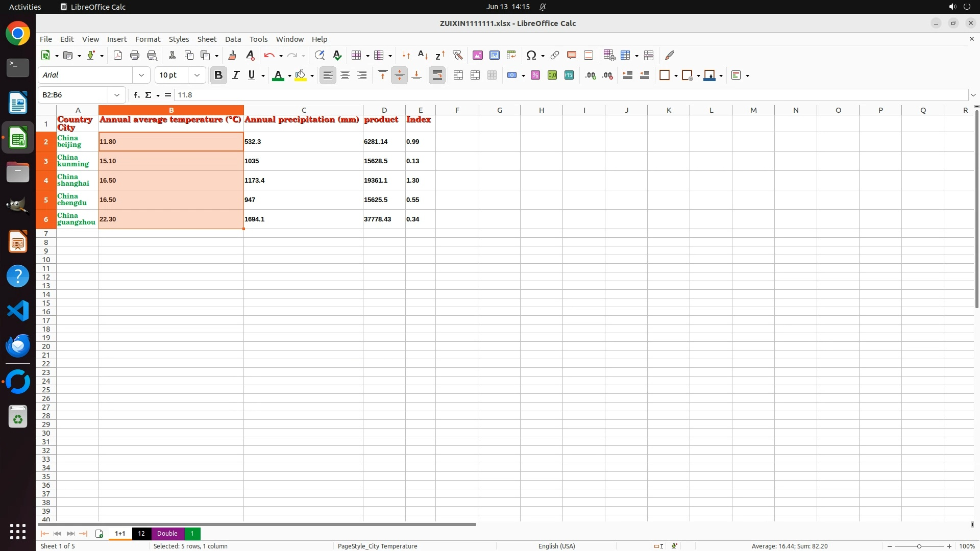Toggle Bold formatting button
The height and width of the screenshot is (551, 980).
(218, 76)
